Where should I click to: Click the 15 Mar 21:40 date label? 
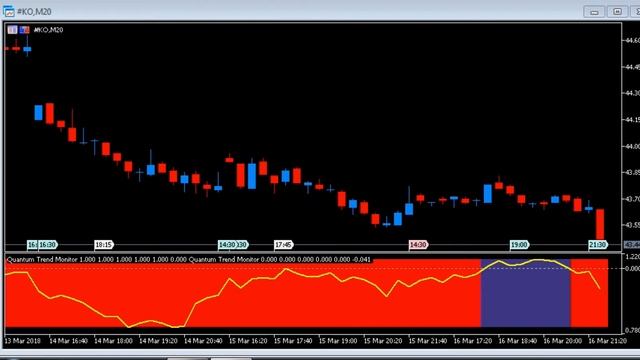pyautogui.click(x=427, y=341)
